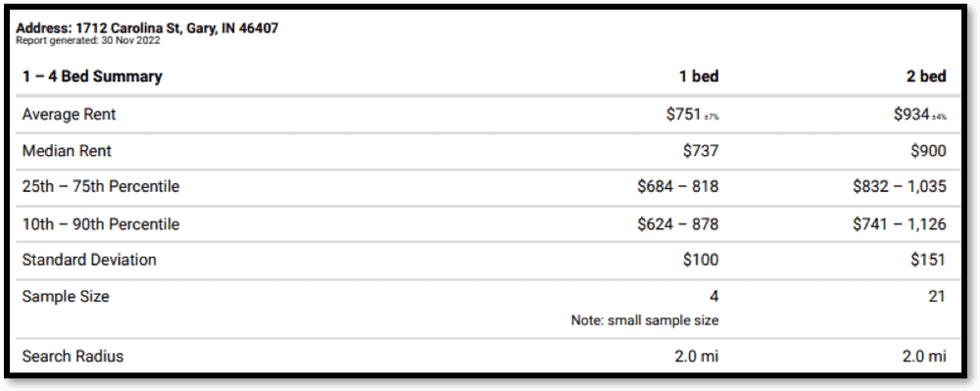Click the $832 – 1,035 percentile range
980x391 pixels.
point(900,187)
